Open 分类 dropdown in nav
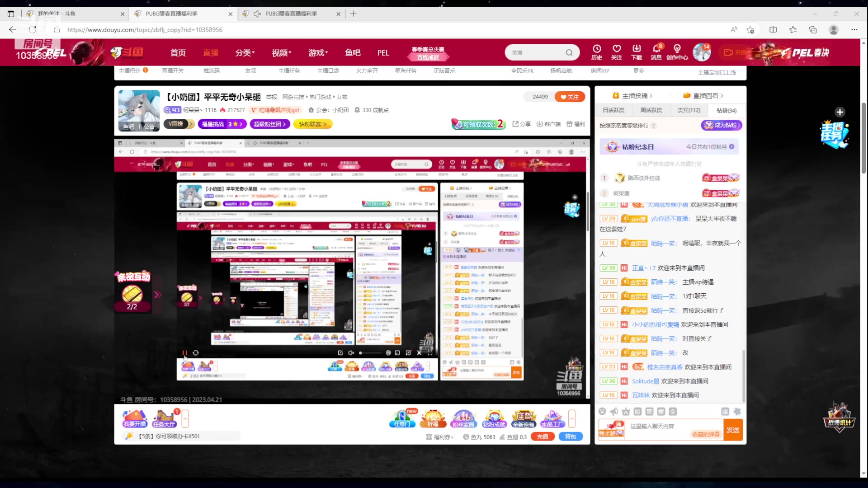Image resolution: width=868 pixels, height=488 pixels. tap(245, 53)
